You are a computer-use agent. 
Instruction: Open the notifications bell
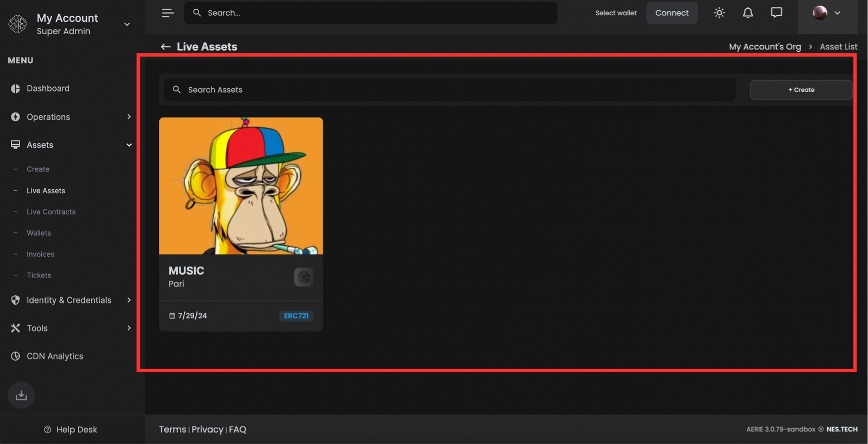[748, 13]
